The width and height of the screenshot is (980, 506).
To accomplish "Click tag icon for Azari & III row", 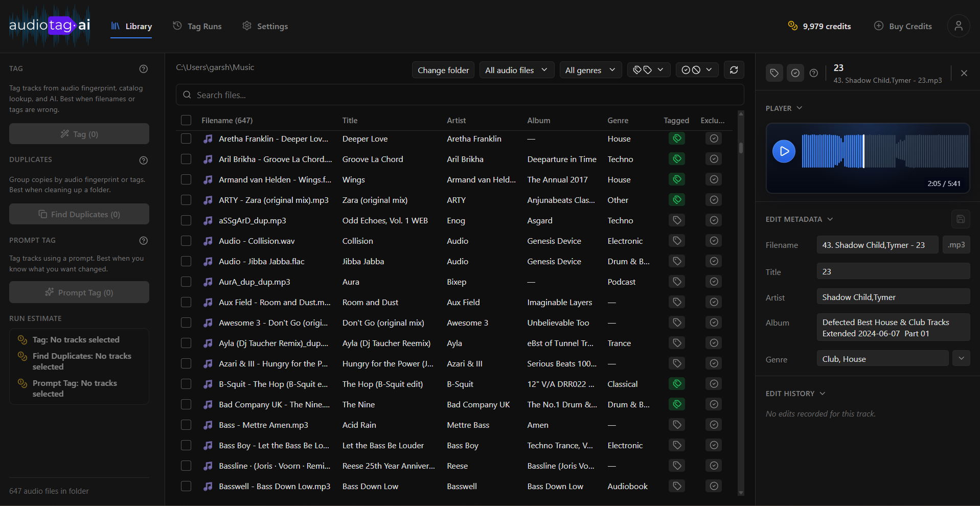I will 677,363.
